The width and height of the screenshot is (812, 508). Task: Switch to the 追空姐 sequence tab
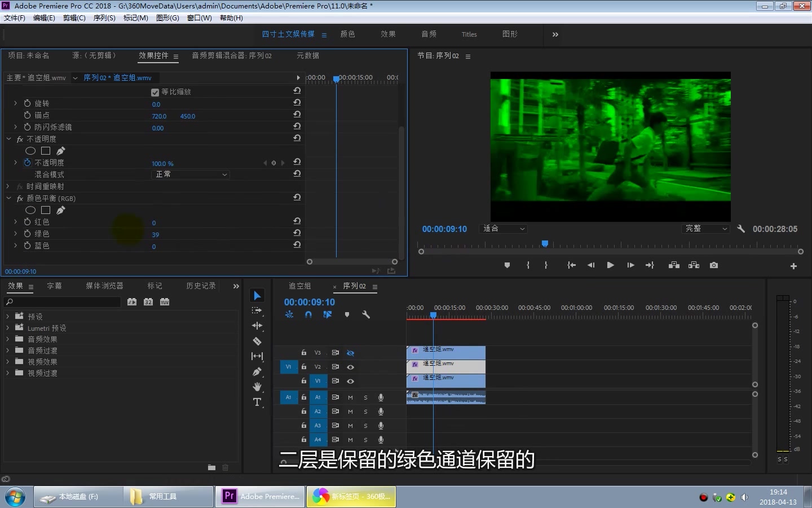pos(300,286)
